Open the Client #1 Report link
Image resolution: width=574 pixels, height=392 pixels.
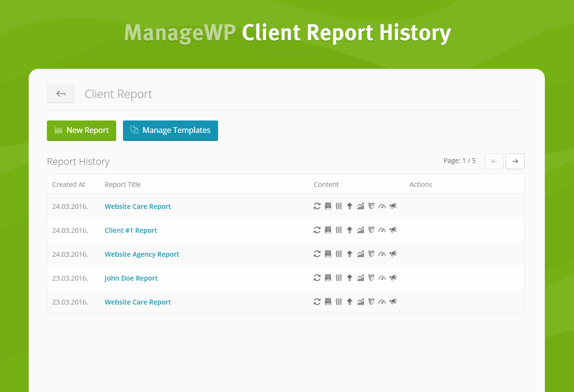(x=131, y=230)
